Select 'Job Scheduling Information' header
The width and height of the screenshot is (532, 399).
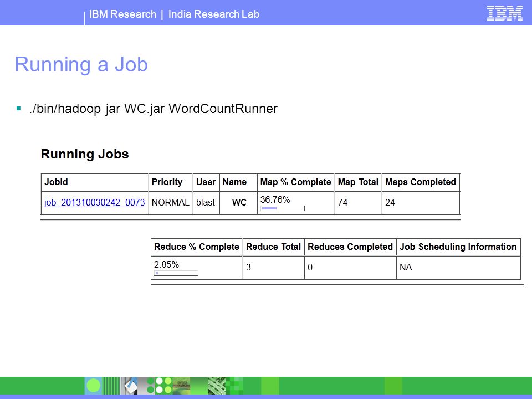click(458, 247)
